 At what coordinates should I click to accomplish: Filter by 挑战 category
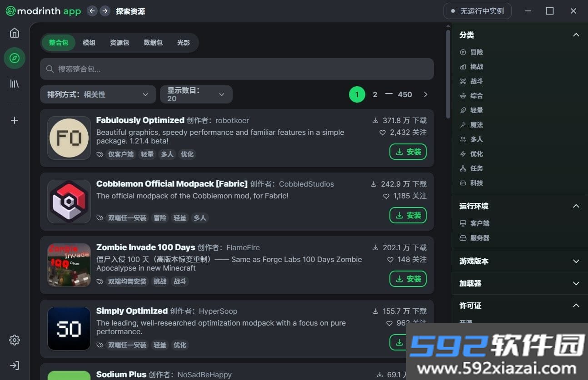(472, 67)
